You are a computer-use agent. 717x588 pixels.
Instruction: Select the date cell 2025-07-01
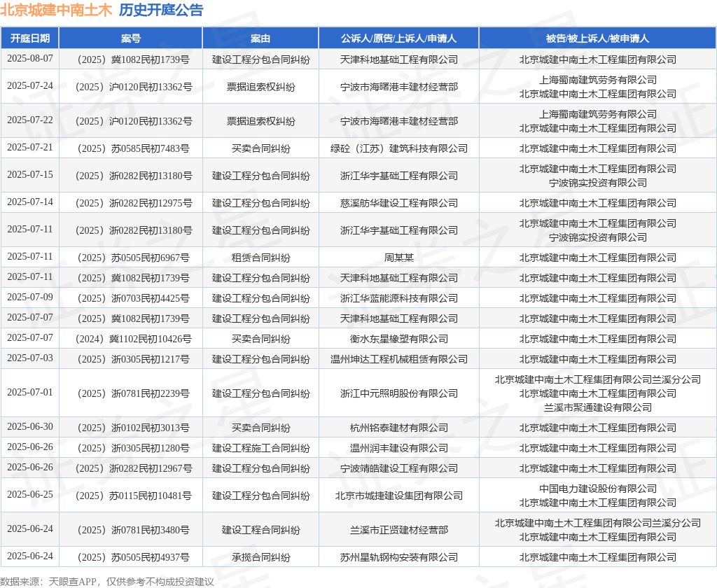pos(30,392)
